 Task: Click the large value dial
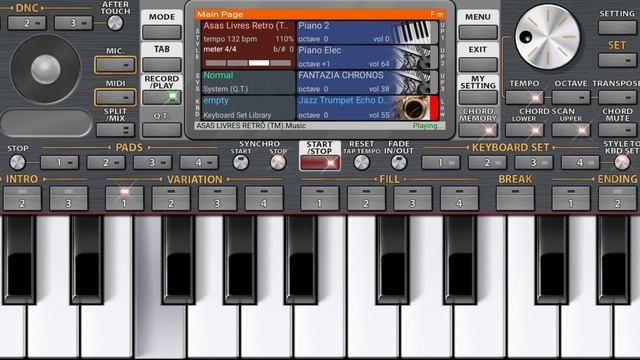[547, 37]
